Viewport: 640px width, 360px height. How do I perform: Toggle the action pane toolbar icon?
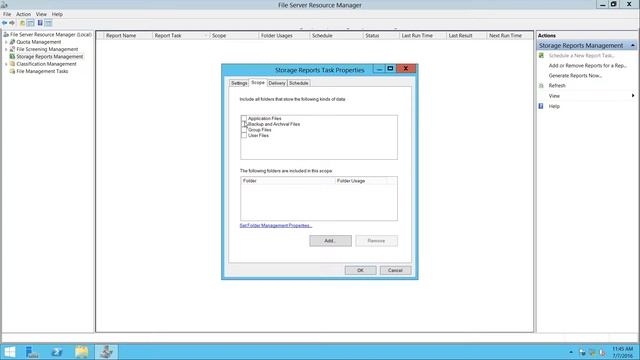[x=48, y=23]
